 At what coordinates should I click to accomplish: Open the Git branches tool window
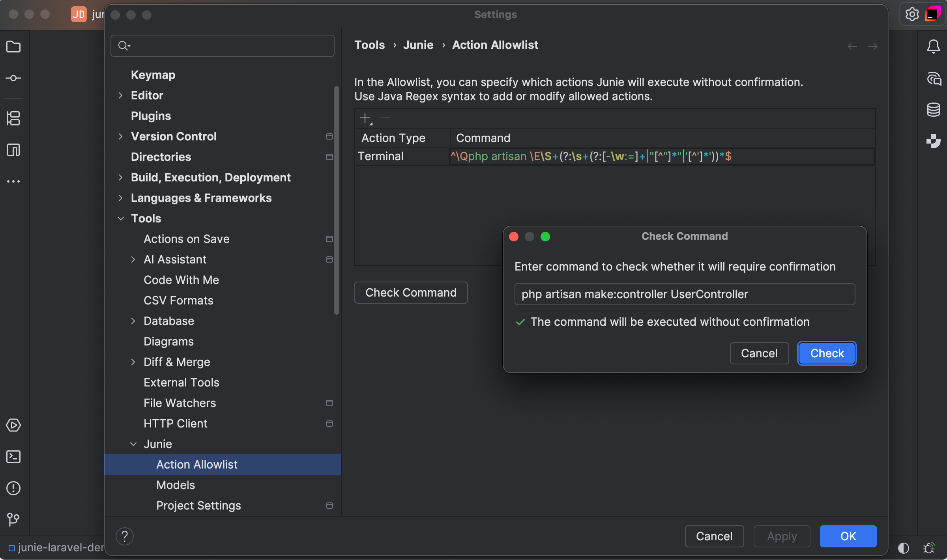tap(13, 520)
